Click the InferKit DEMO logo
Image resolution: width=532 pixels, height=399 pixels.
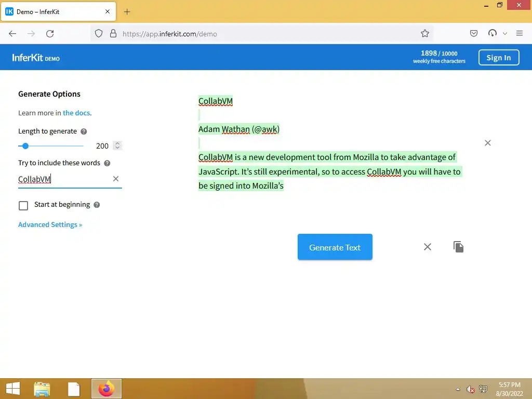pyautogui.click(x=36, y=58)
